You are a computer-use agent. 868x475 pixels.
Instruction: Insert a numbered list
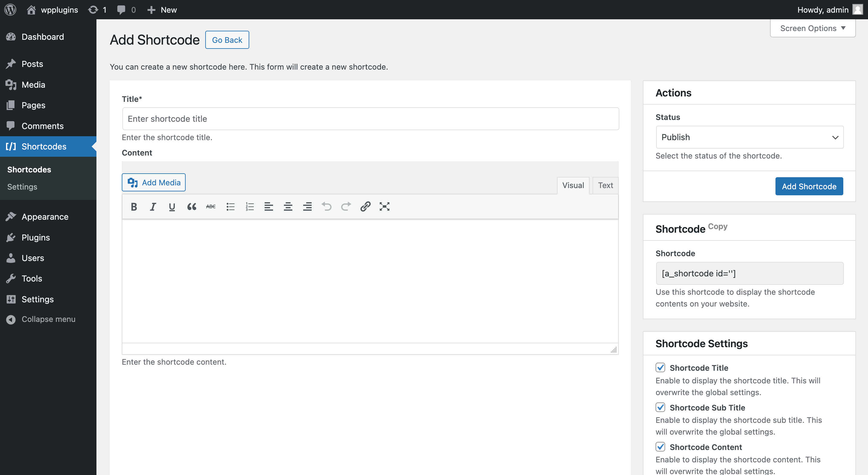pyautogui.click(x=250, y=206)
